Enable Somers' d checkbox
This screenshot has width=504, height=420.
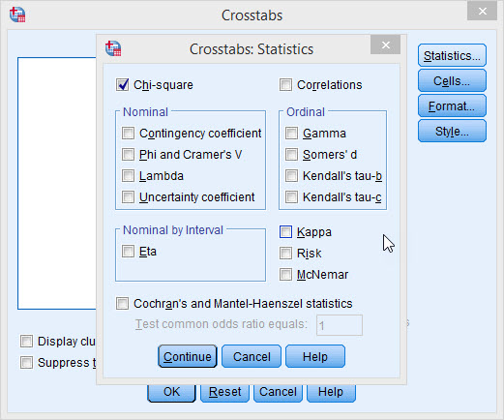291,154
